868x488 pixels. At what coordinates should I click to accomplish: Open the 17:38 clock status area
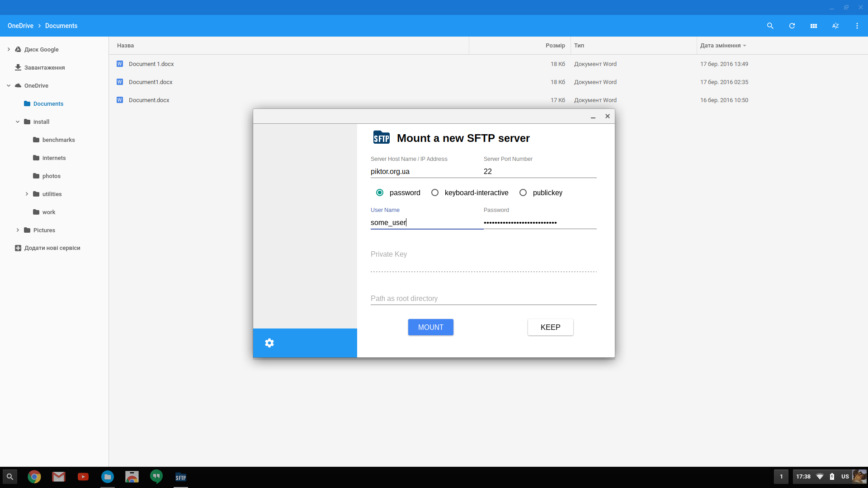pyautogui.click(x=803, y=477)
